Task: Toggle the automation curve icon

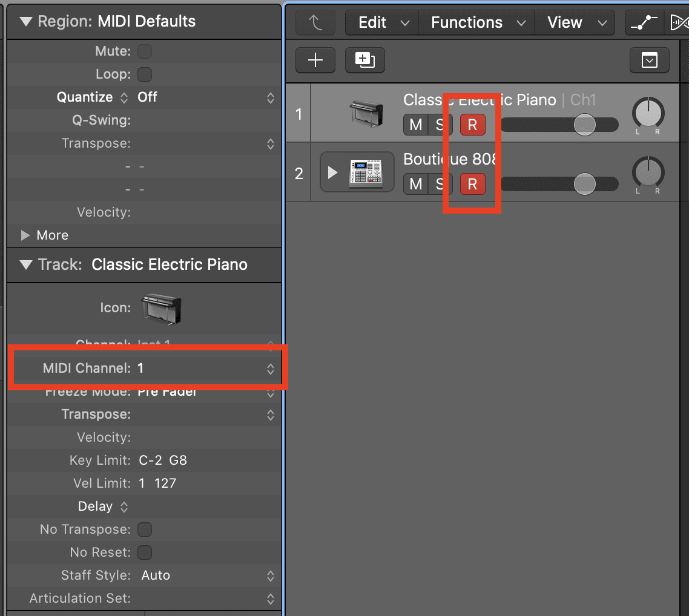Action: pyautogui.click(x=644, y=22)
